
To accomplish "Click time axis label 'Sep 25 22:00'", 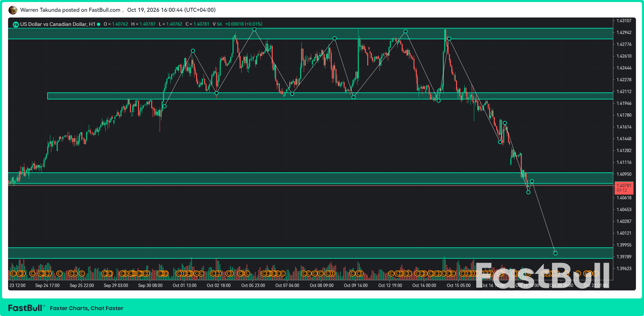I will 82,285.
